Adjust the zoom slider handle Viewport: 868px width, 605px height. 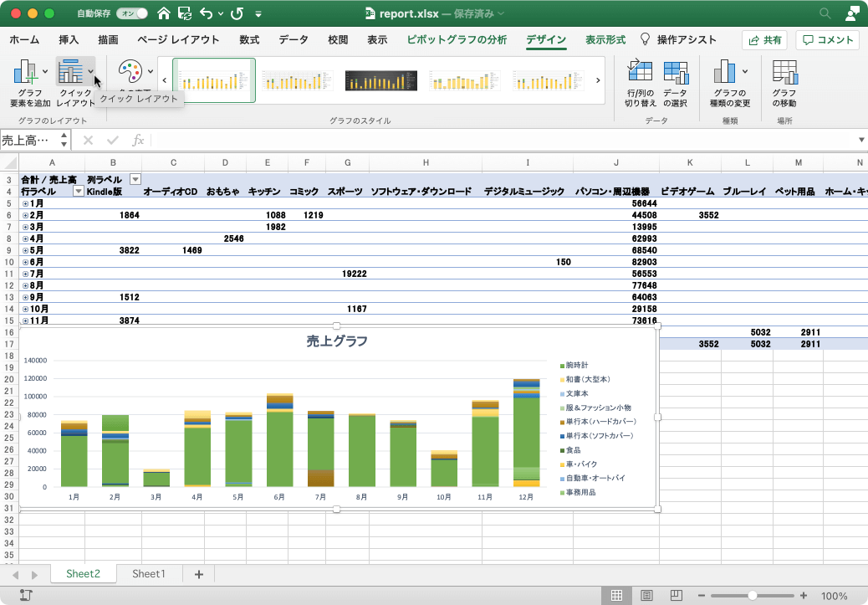pos(753,596)
